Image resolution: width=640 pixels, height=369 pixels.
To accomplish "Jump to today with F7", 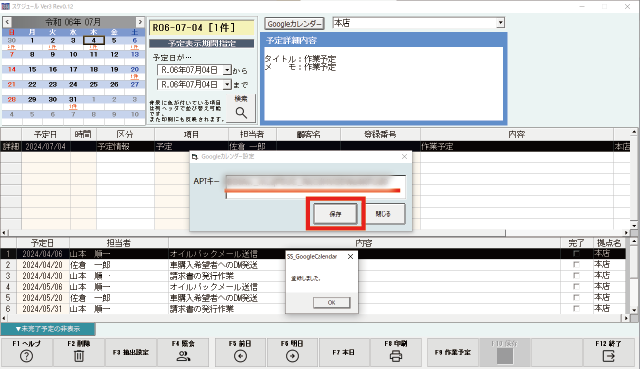I will pos(344,351).
